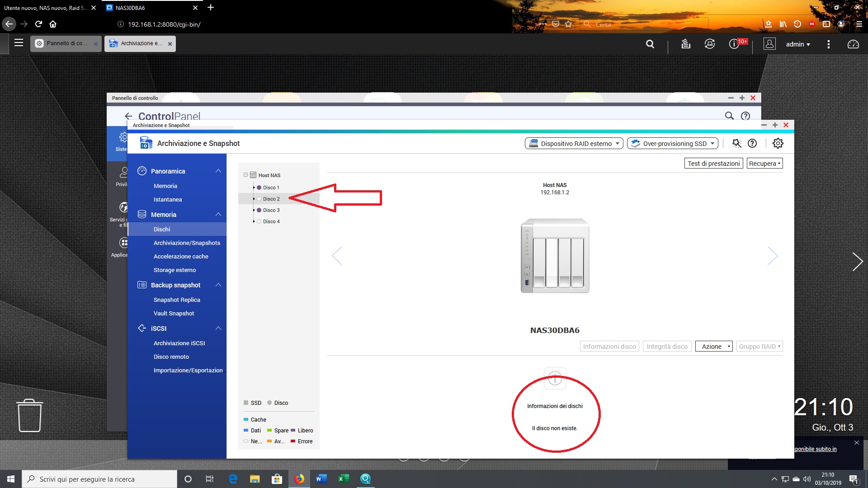Viewport: 868px width, 488px height.
Task: Open the global settings gear icon
Action: click(x=778, y=143)
